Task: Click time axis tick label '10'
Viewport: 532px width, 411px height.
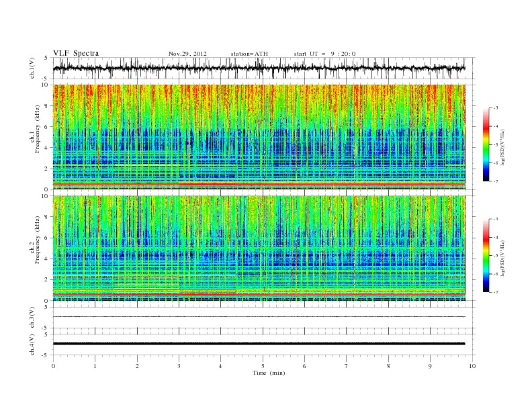Action: (x=472, y=366)
